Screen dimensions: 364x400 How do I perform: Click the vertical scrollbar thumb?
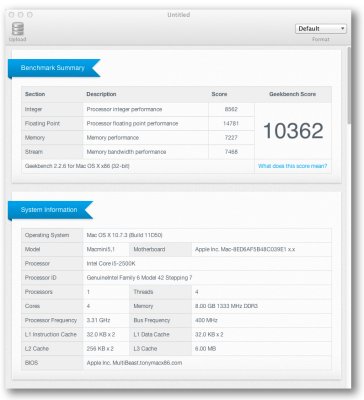point(349,85)
